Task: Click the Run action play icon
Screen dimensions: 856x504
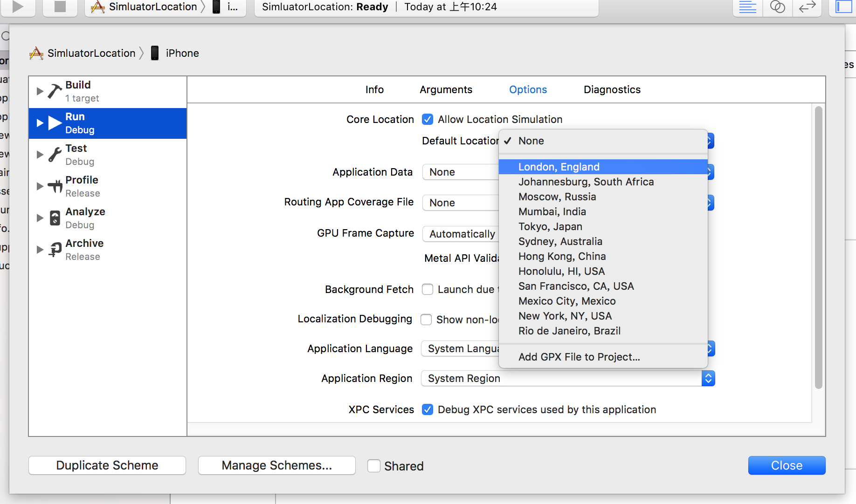Action: coord(55,123)
